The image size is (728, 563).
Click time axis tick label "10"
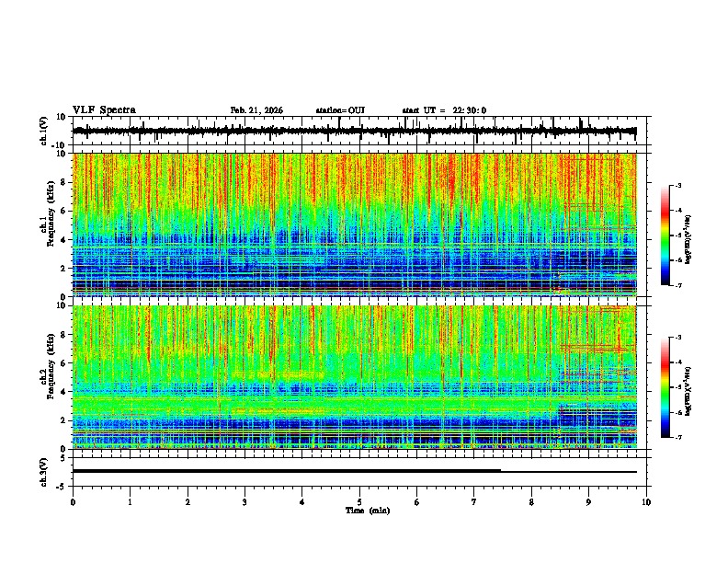click(x=646, y=502)
